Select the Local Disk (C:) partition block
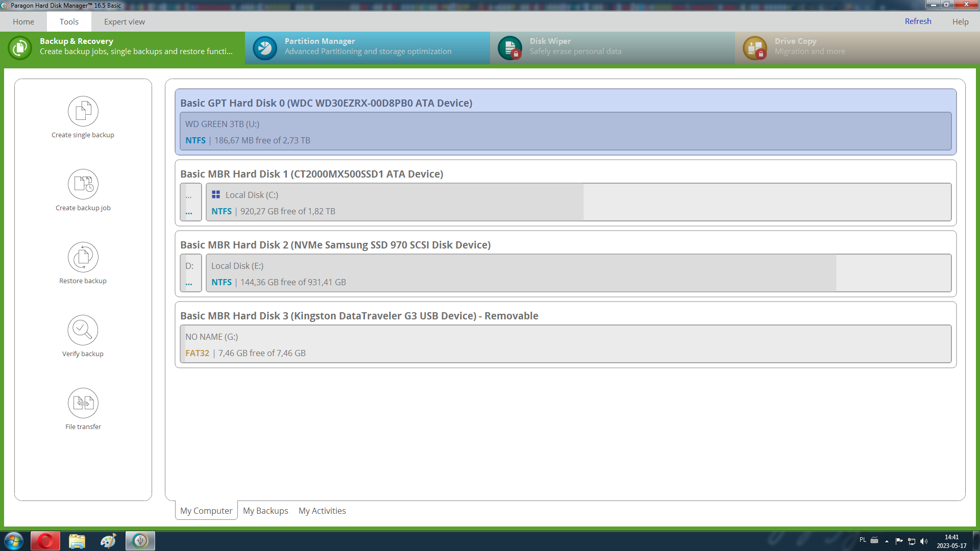The image size is (980, 551). [579, 202]
